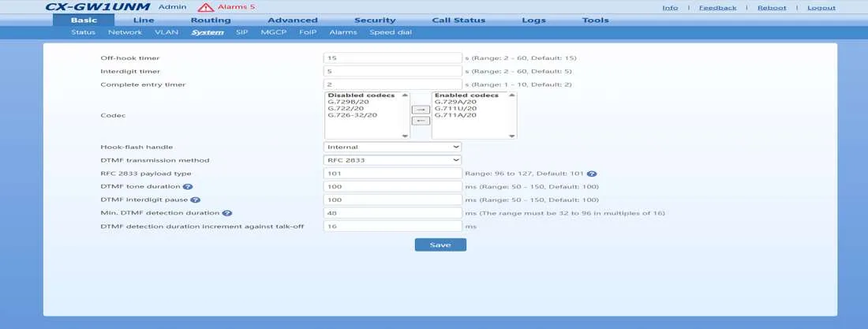The height and width of the screenshot is (329, 868).
Task: Click the CX-GW1UNM product logo
Action: click(97, 7)
